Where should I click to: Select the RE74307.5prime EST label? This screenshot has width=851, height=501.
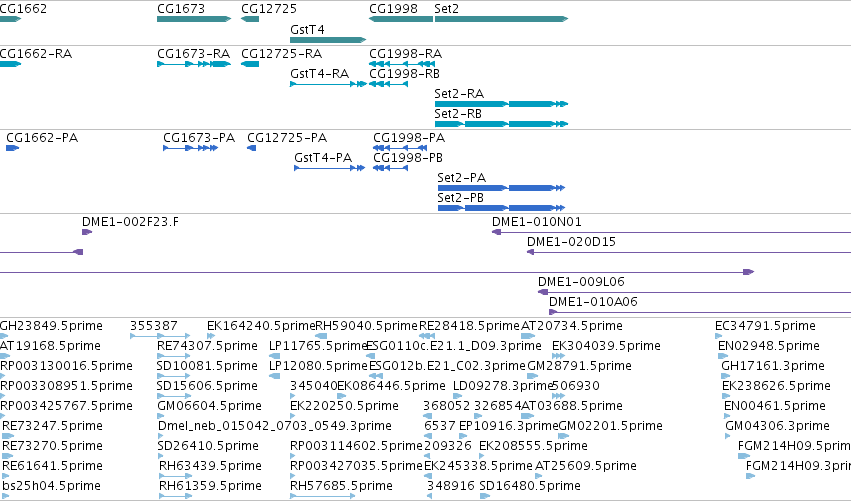coord(207,346)
